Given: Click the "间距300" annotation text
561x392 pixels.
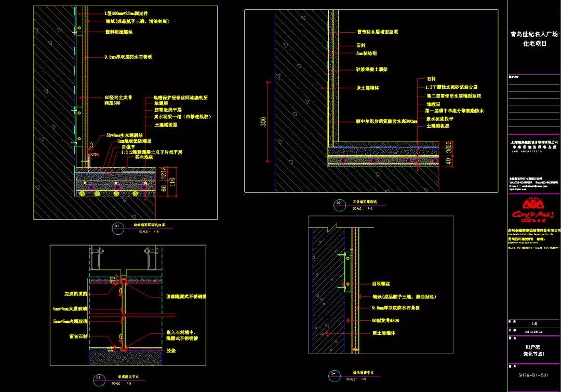Looking at the screenshot, I should point(113,103).
